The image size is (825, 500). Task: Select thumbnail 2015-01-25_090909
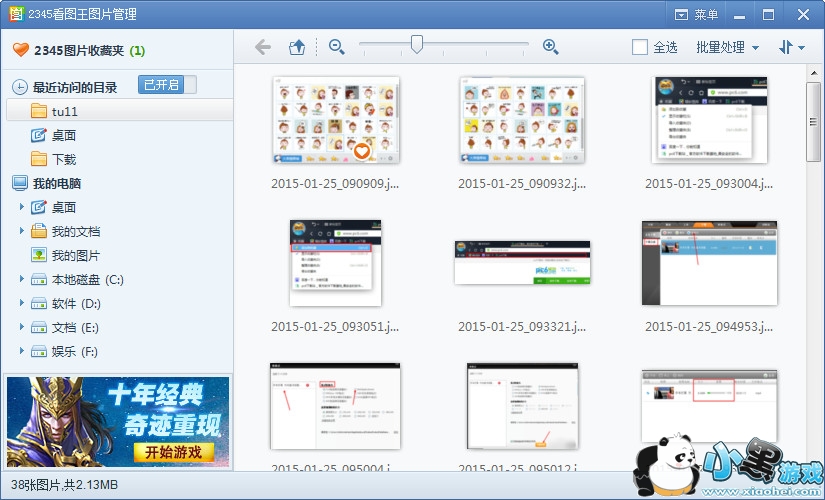tap(336, 120)
